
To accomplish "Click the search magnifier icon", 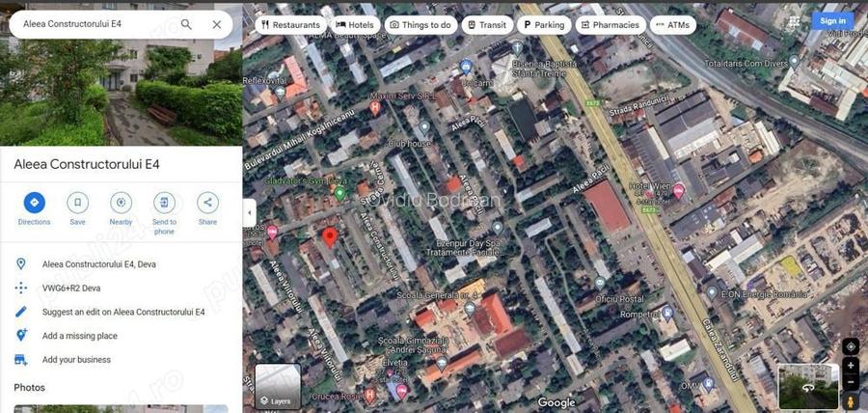I will (x=186, y=24).
